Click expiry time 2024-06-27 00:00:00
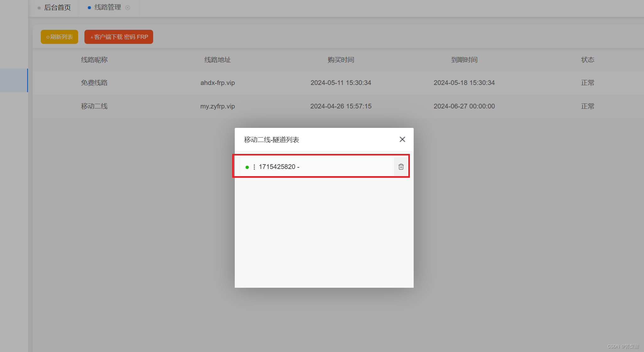644x352 pixels. point(464,106)
